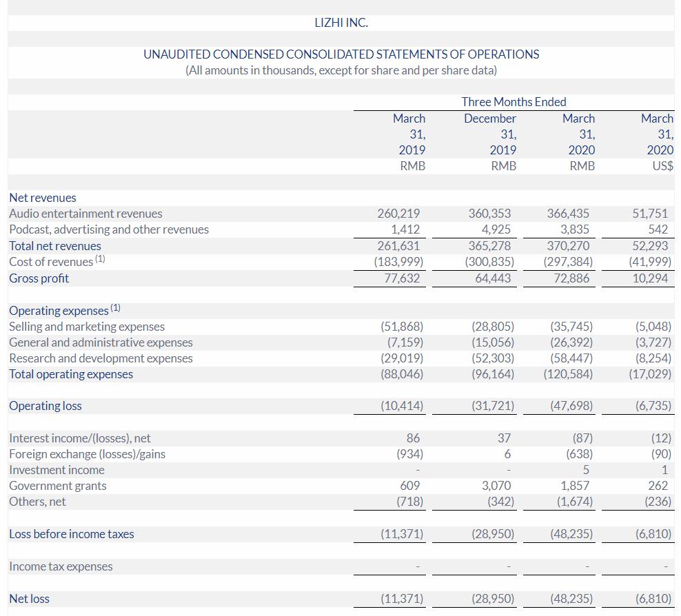
Task: Select government grants value 3,070
Action: click(x=496, y=486)
